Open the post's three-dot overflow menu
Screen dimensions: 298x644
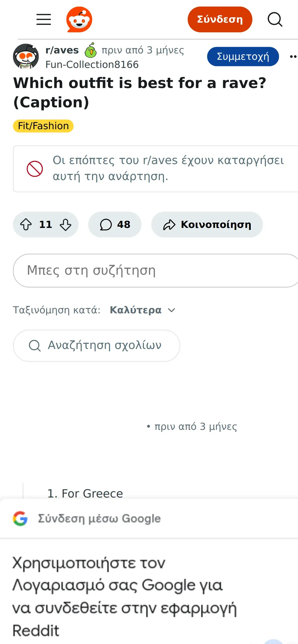[x=293, y=56]
